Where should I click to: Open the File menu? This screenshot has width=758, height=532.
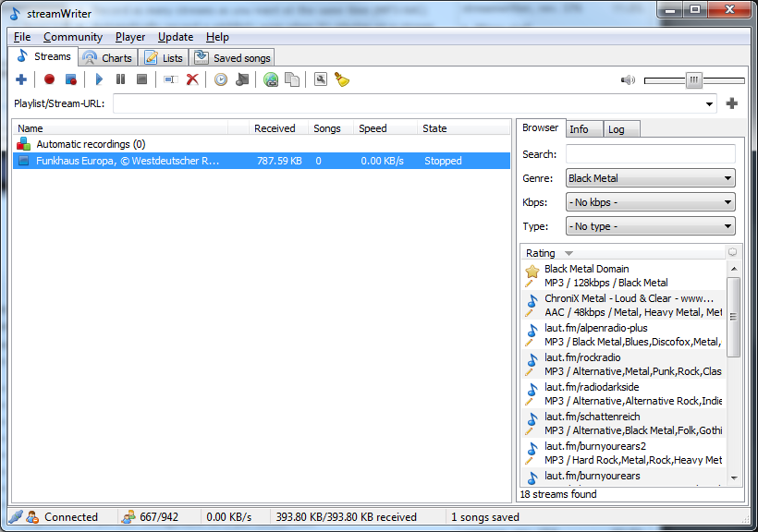pyautogui.click(x=22, y=37)
